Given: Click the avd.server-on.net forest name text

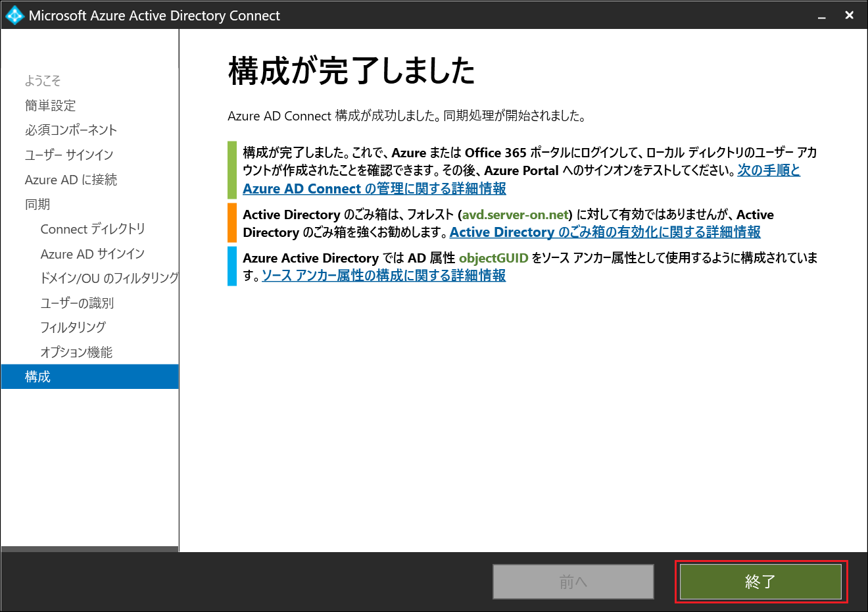Looking at the screenshot, I should coord(516,215).
